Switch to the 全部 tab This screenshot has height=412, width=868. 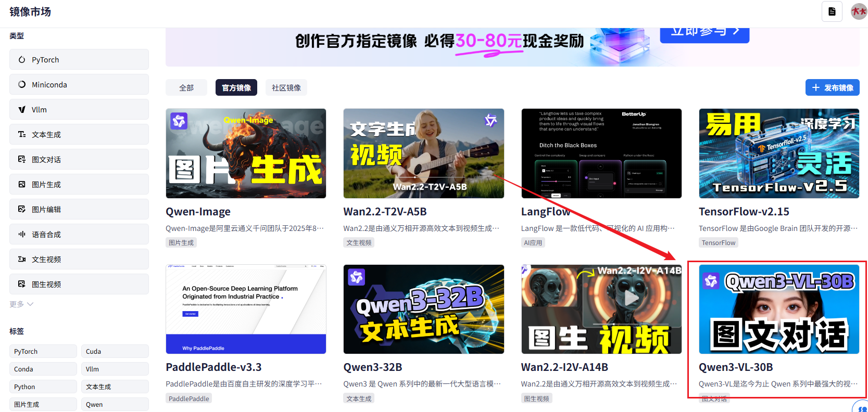point(186,88)
